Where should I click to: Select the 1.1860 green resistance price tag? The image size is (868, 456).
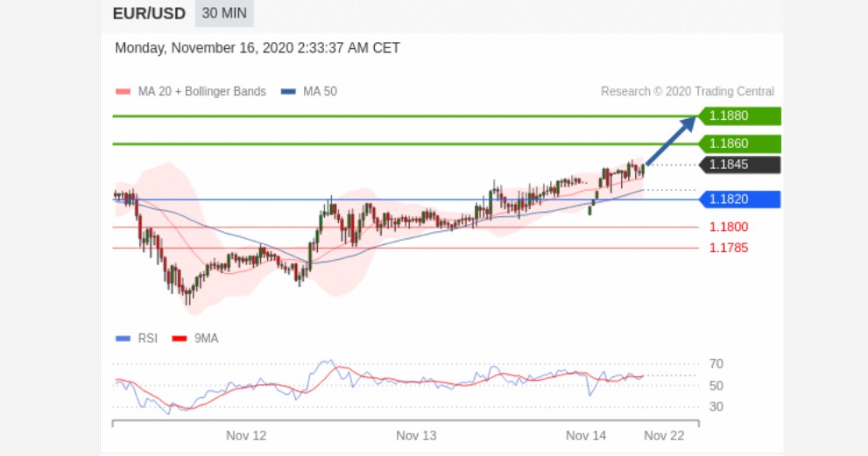[x=739, y=144]
